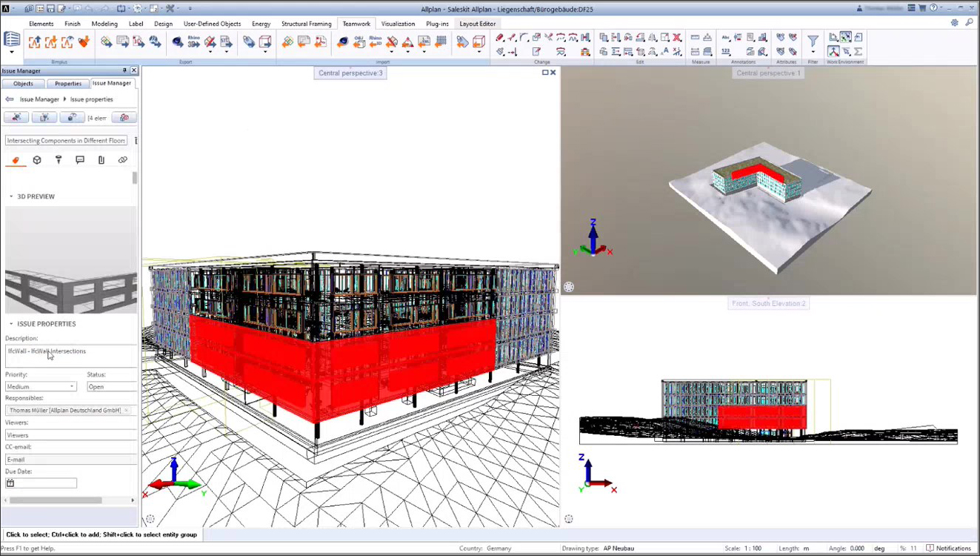Click the back arrow in Issue Manager
980x556 pixels.
(9, 99)
